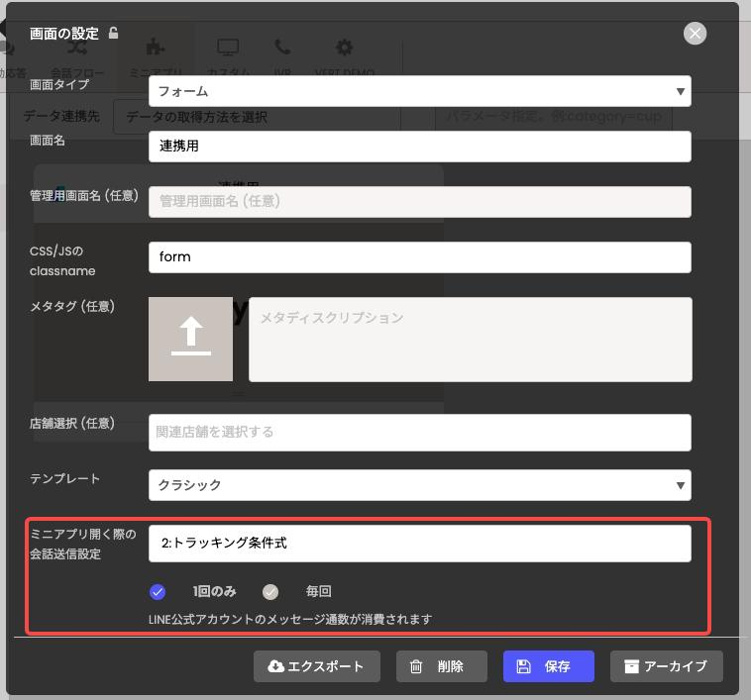The width and height of the screenshot is (751, 700).
Task: Click the 画面名 field containing 連携用
Action: click(x=419, y=147)
